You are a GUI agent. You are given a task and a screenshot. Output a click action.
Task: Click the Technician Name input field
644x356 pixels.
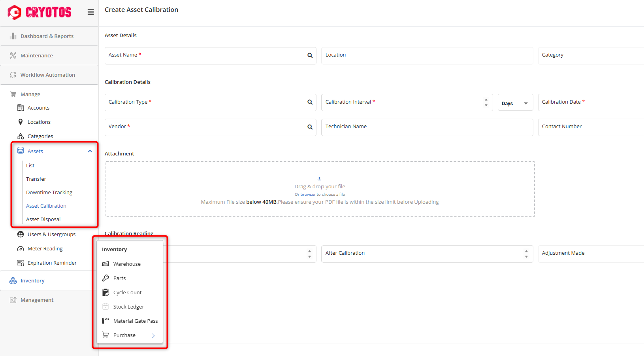pos(427,127)
